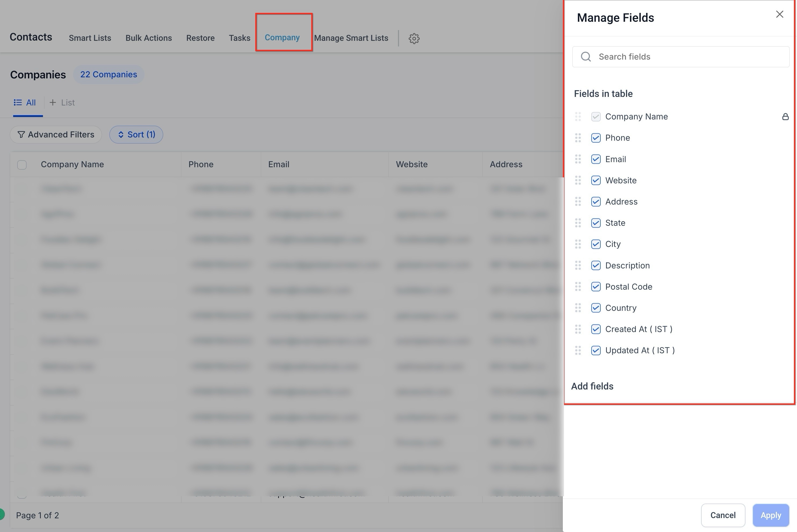Click drag handle beside Postal Code
This screenshot has height=532, width=797.
(x=578, y=287)
